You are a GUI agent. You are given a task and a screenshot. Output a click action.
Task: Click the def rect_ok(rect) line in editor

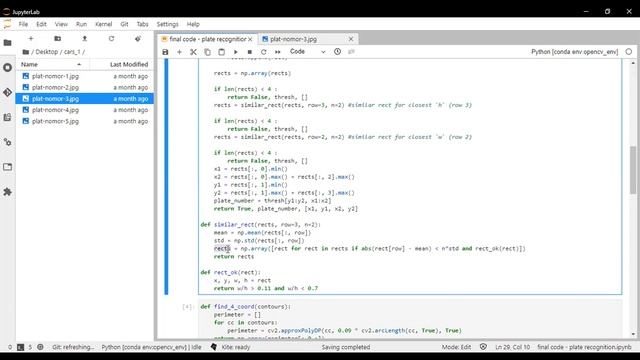(230, 272)
